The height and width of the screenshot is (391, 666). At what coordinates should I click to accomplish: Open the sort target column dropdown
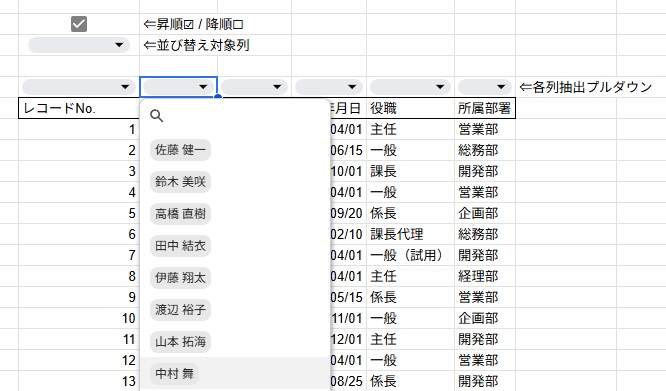tap(79, 45)
